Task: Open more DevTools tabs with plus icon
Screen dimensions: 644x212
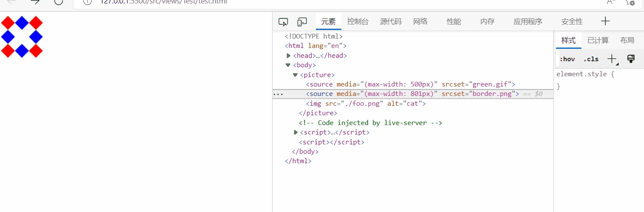Action: pos(605,21)
